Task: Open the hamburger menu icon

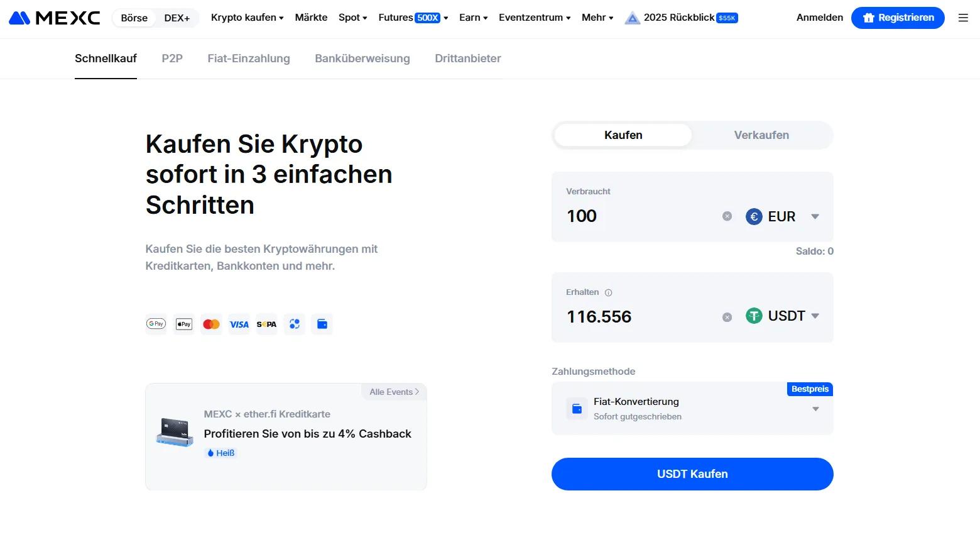Action: [963, 18]
